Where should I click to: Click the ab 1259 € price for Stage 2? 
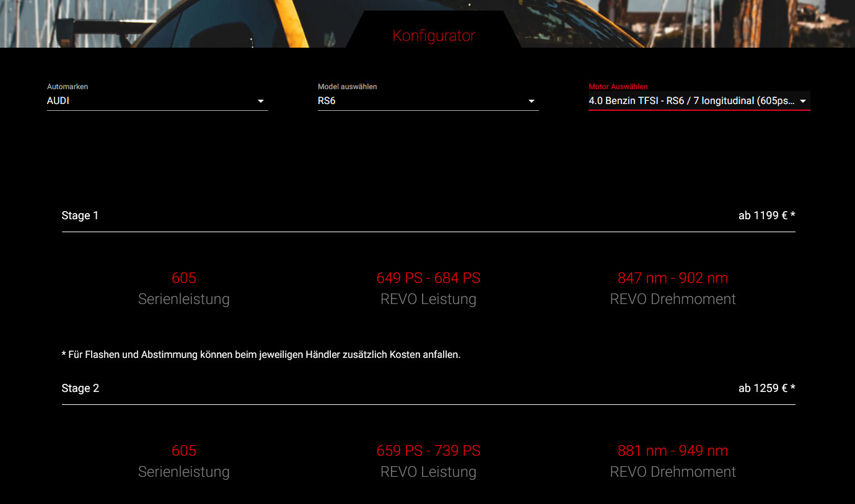(x=766, y=388)
